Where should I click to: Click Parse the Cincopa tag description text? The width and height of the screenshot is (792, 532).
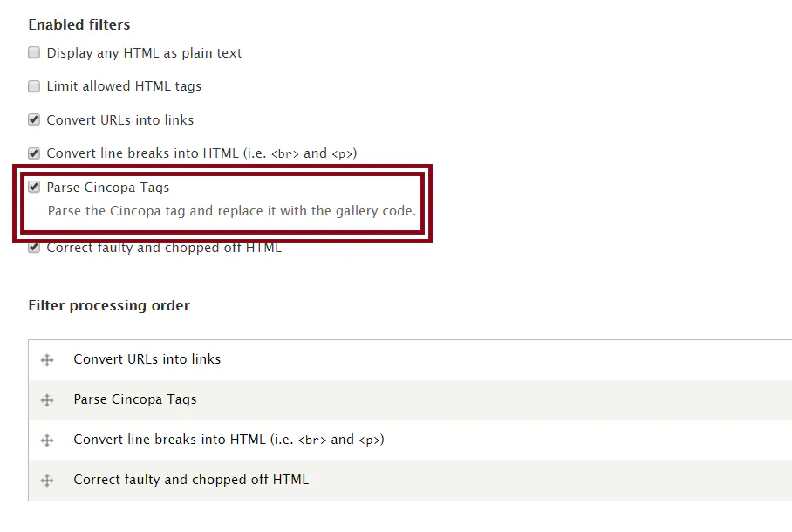click(232, 211)
